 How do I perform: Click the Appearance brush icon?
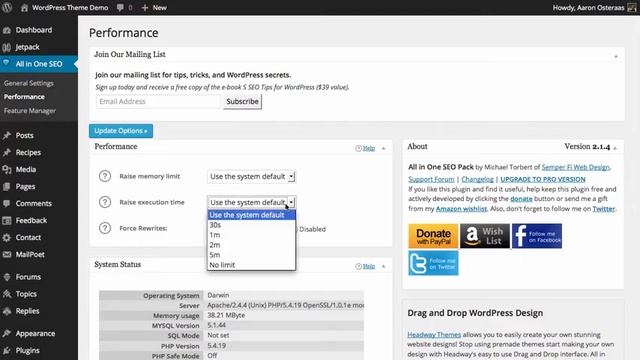click(x=7, y=333)
